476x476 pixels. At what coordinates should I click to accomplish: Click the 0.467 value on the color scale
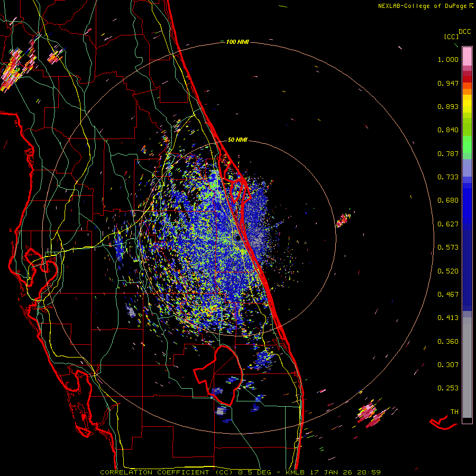tap(448, 295)
